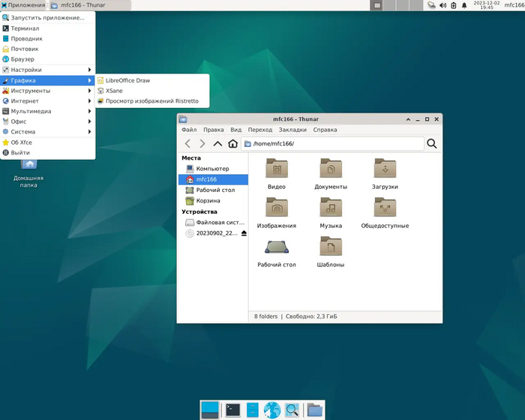Launch web browser globe in dock
Image resolution: width=525 pixels, height=420 pixels.
click(271, 410)
